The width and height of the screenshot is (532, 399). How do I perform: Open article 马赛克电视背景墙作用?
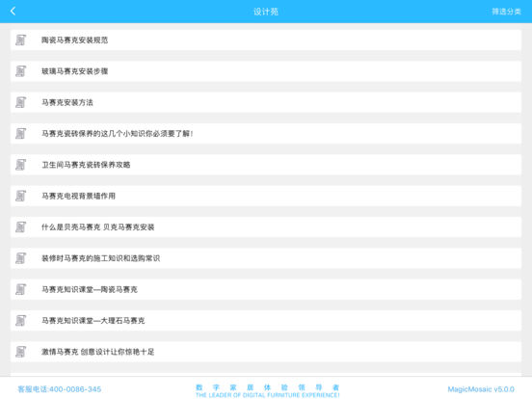pos(266,196)
